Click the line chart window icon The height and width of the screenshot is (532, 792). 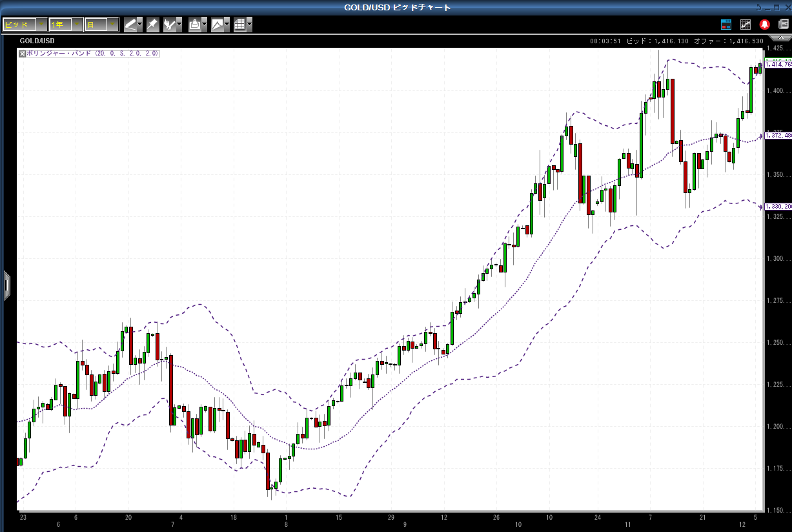pos(746,25)
